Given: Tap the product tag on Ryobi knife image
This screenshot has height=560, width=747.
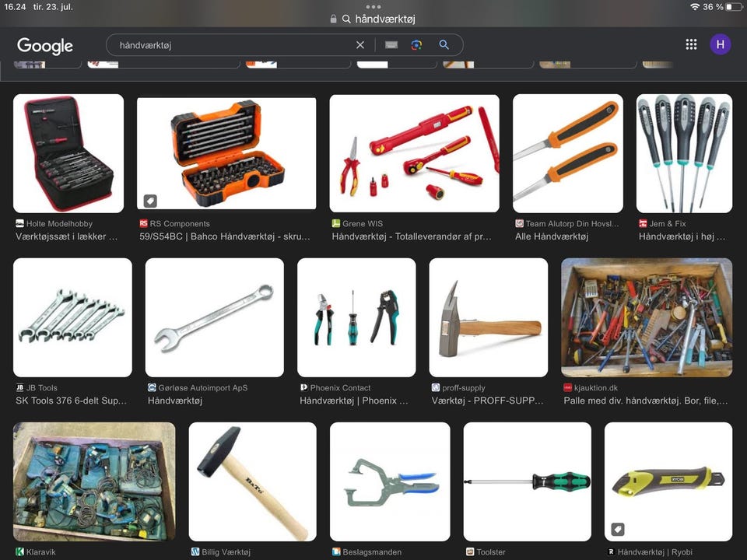Looking at the screenshot, I should tap(618, 529).
